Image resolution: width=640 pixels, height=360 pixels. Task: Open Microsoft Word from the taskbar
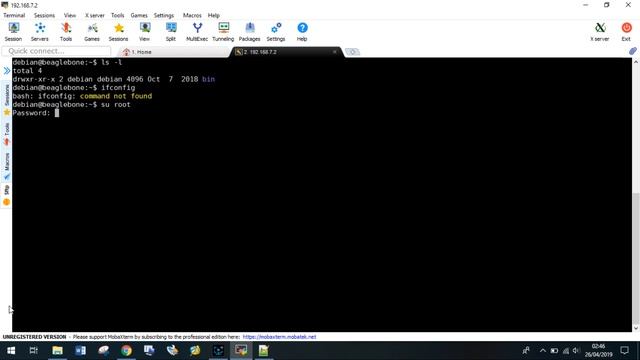pos(80,351)
